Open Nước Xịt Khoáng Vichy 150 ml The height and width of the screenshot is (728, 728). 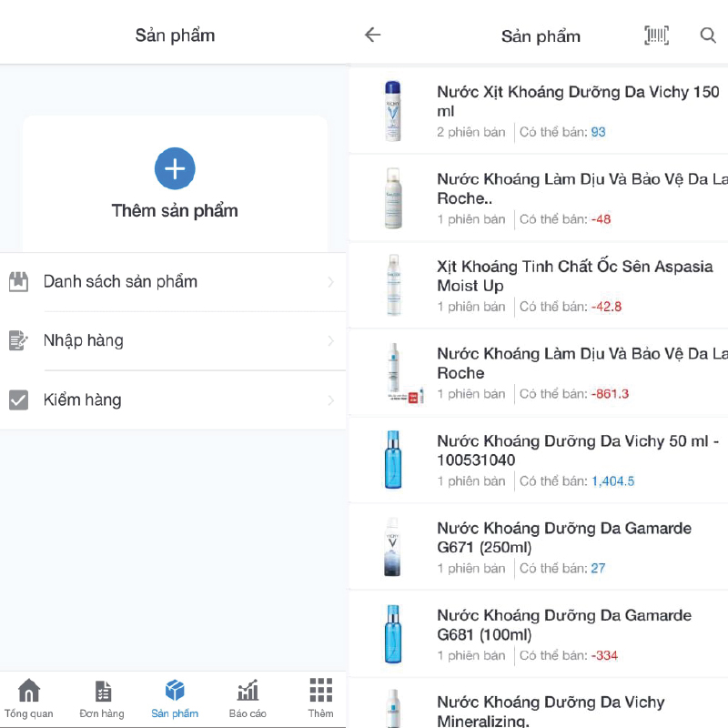tap(578, 102)
